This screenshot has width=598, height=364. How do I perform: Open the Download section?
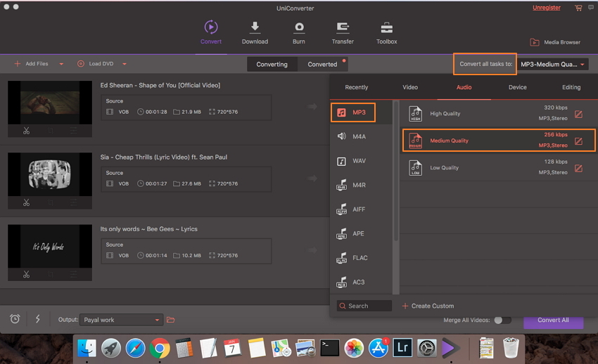click(255, 33)
